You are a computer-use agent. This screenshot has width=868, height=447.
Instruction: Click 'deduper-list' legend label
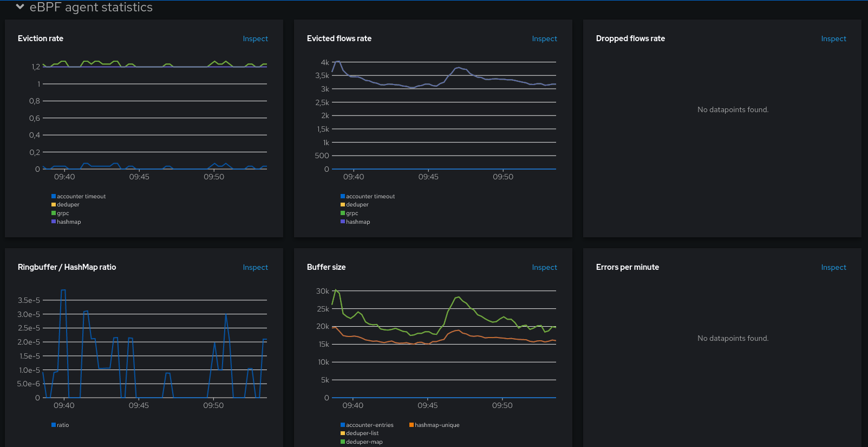[362, 433]
